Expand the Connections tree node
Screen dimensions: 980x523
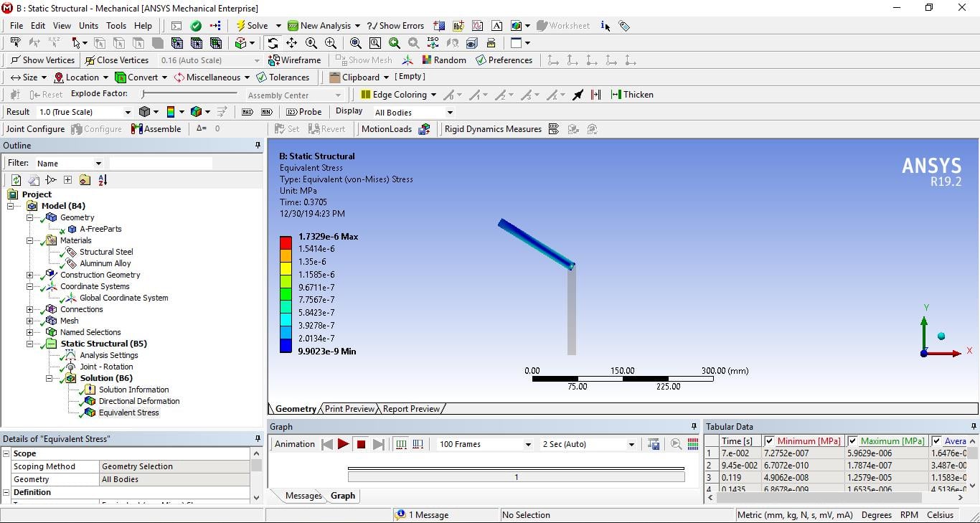[x=29, y=309]
